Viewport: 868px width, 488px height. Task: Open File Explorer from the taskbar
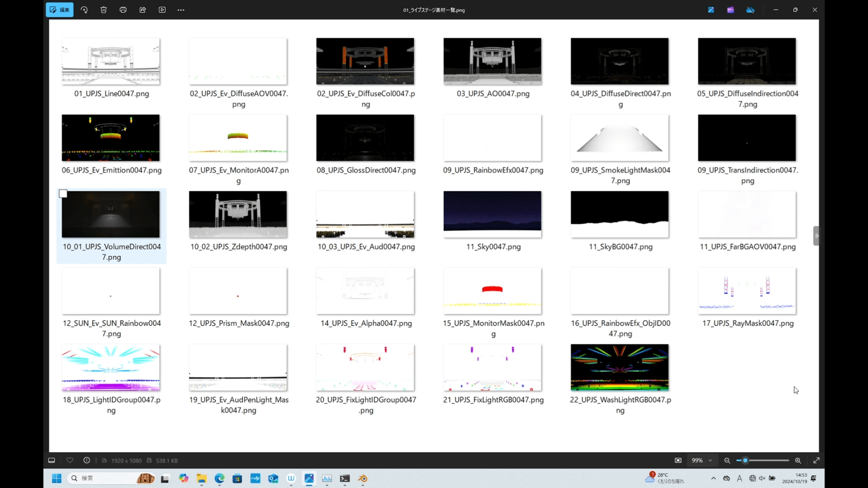(202, 479)
